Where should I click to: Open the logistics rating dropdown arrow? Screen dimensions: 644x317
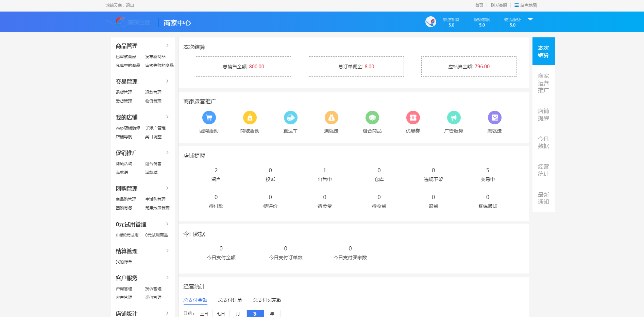tap(530, 19)
